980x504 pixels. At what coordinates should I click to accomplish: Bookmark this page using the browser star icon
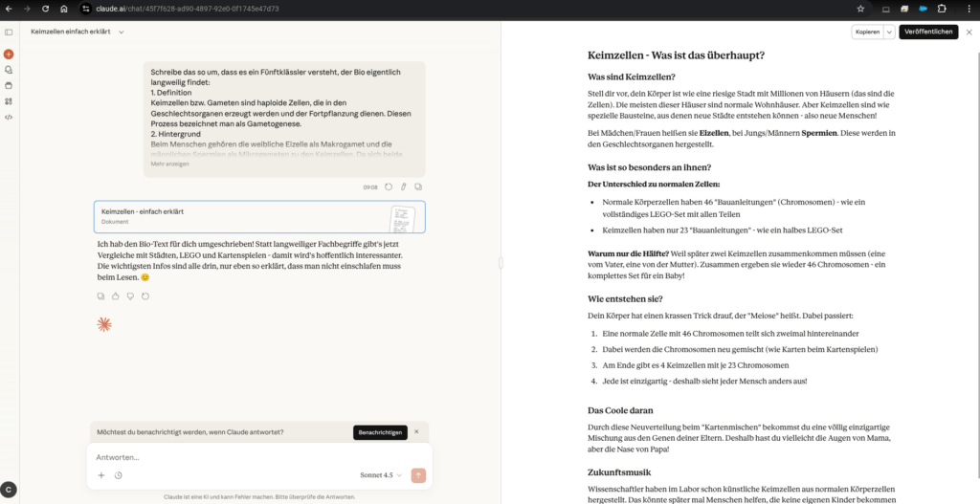coord(860,9)
